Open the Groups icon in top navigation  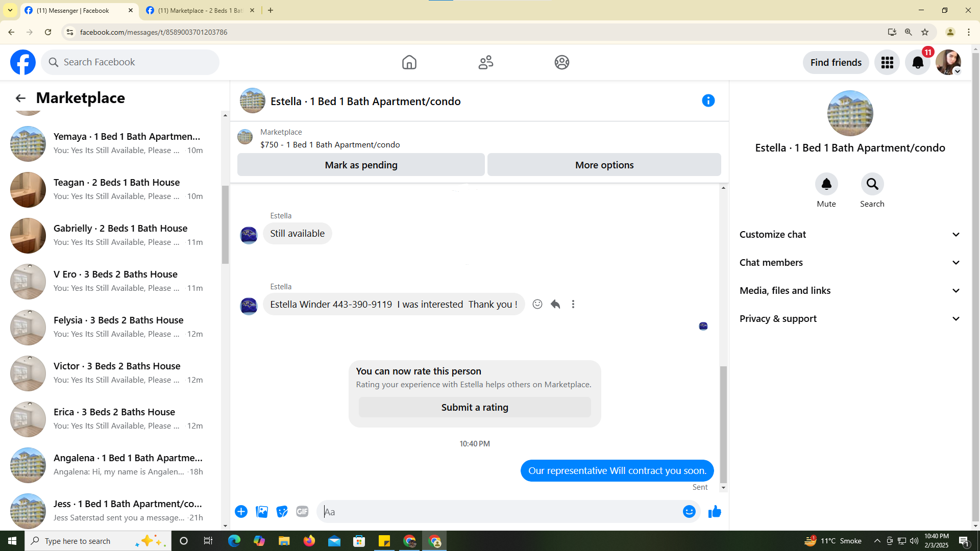[x=562, y=62]
